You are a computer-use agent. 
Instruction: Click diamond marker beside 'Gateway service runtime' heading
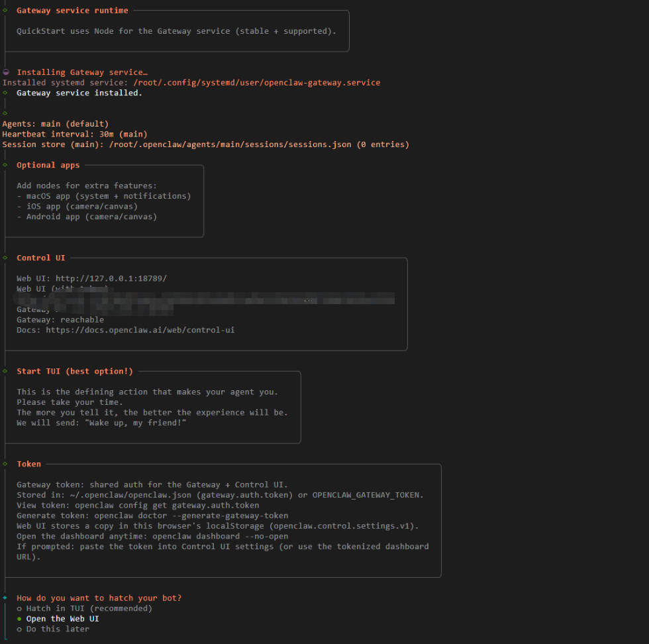pos(5,10)
